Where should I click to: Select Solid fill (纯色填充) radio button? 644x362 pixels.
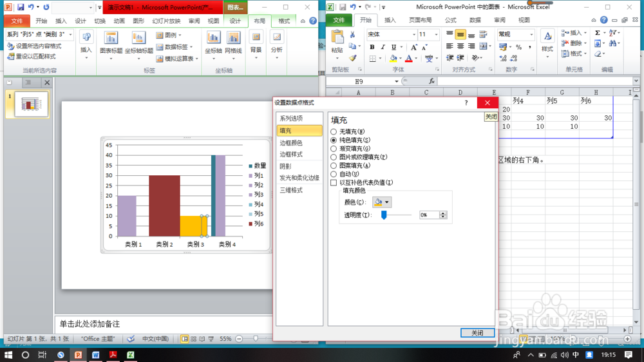[334, 140]
